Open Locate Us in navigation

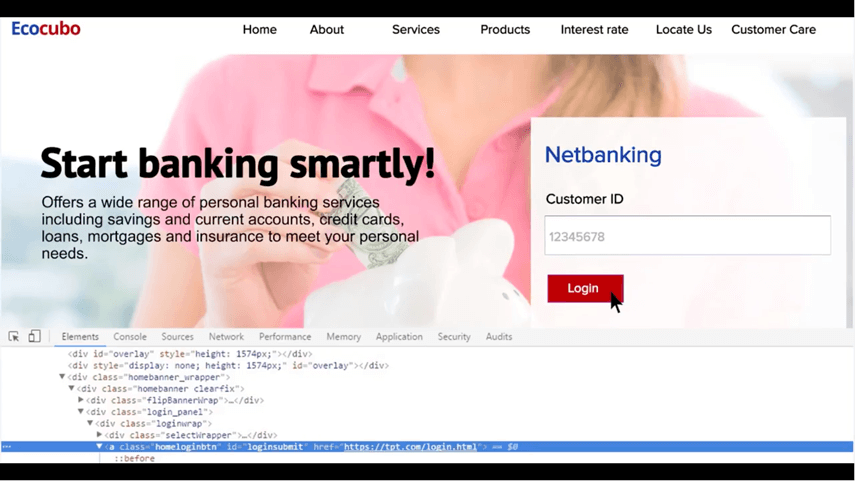[x=684, y=29]
